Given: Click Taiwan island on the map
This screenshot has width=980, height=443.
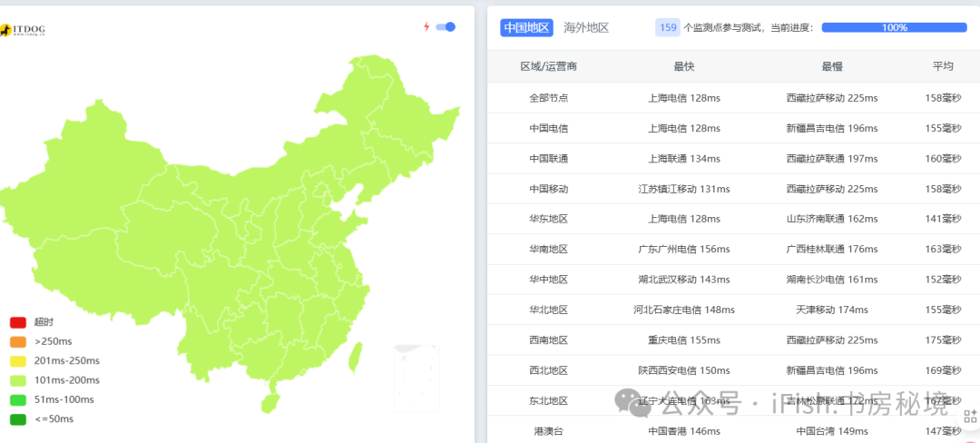Looking at the screenshot, I should [356, 357].
